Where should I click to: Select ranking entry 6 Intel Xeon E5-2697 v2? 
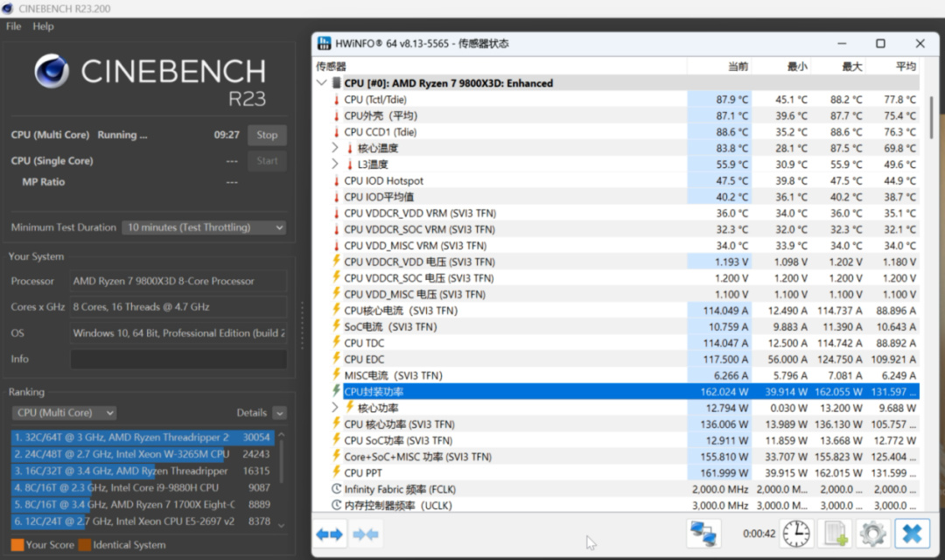pos(143,521)
